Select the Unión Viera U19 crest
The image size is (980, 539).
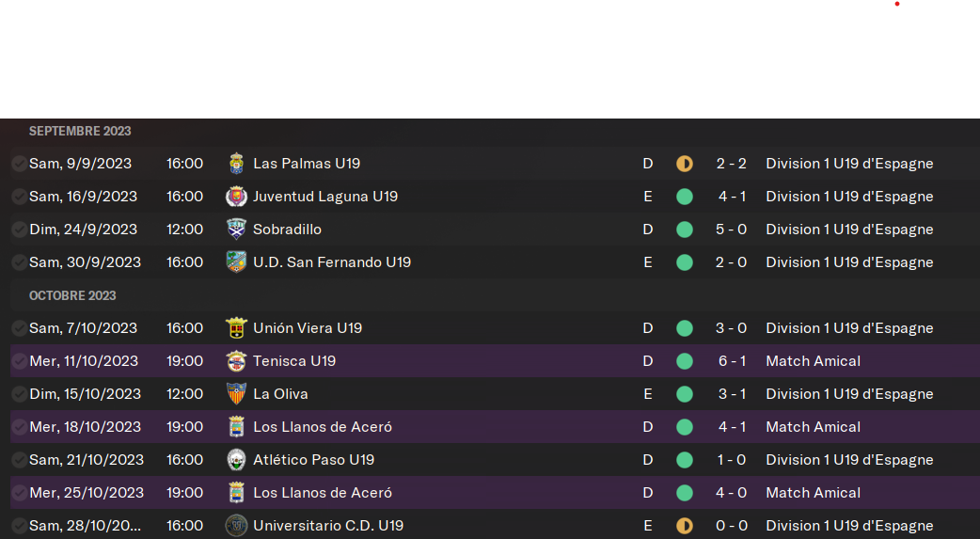coord(236,328)
